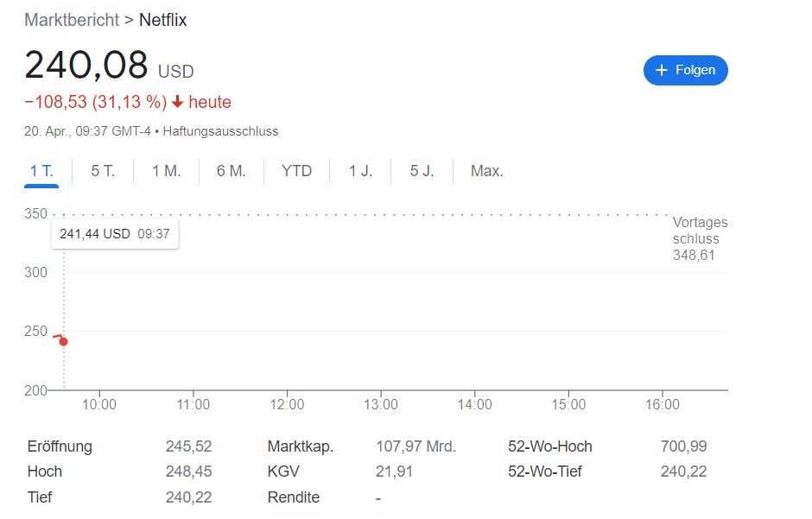Image resolution: width=812 pixels, height=519 pixels.
Task: Click the Tief label in stats table
Action: [40, 497]
